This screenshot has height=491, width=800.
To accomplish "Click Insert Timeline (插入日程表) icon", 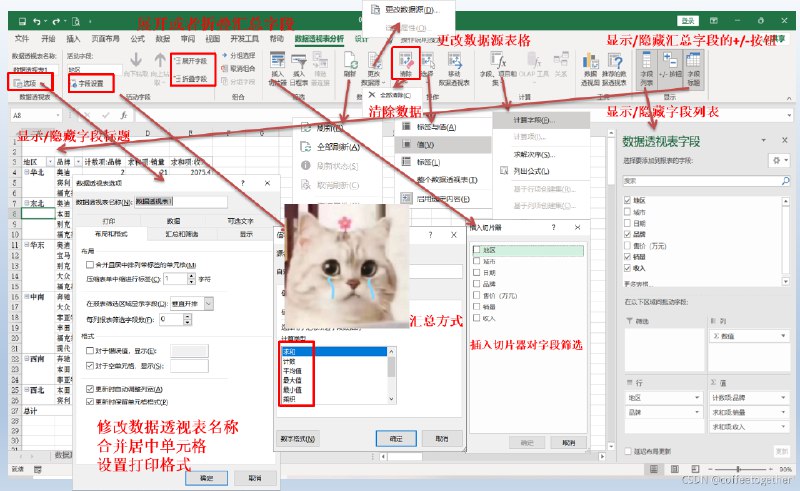I will (299, 61).
